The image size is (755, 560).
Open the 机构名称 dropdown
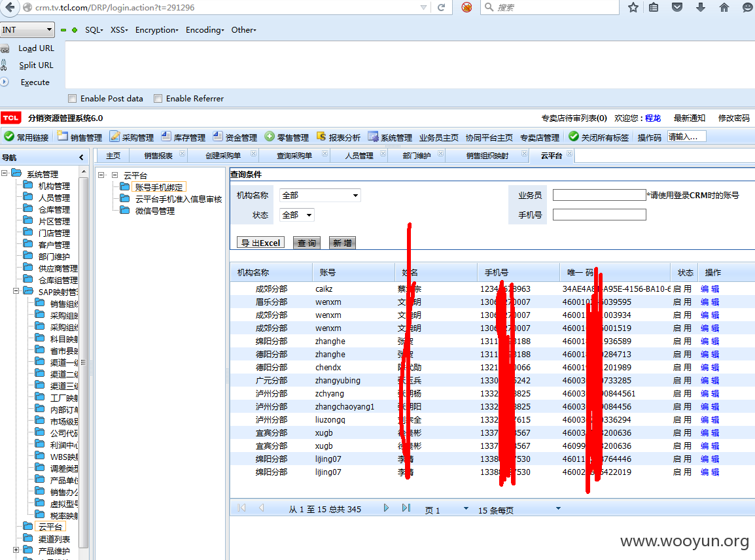point(320,196)
